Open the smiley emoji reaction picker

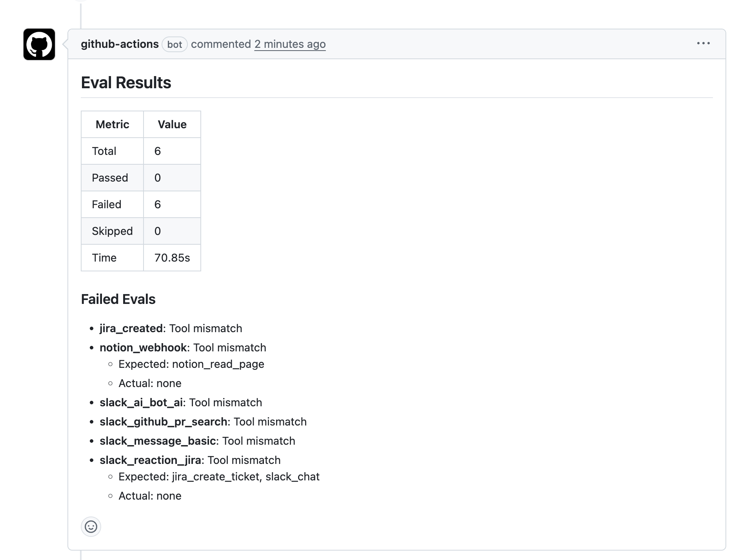91,527
